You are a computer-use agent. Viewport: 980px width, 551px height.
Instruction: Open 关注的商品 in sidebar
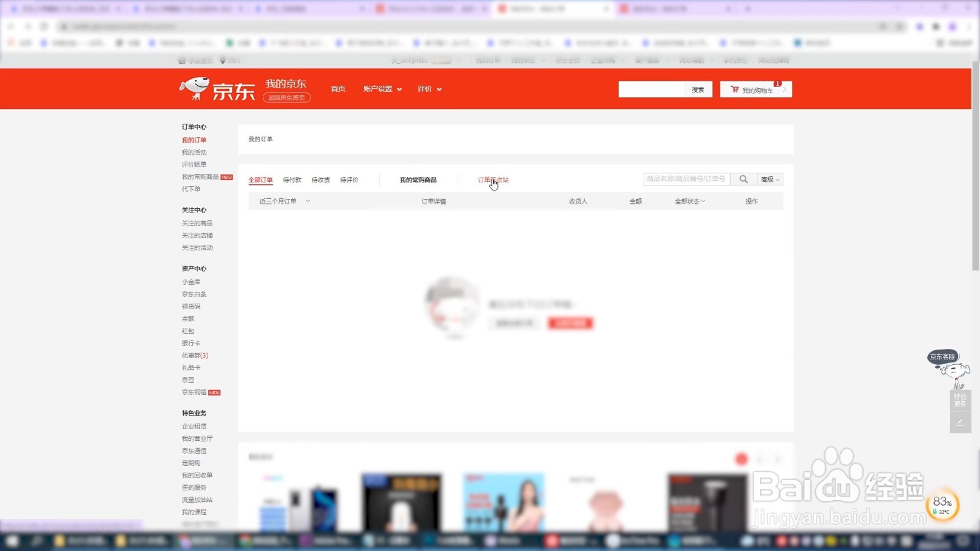coord(197,223)
